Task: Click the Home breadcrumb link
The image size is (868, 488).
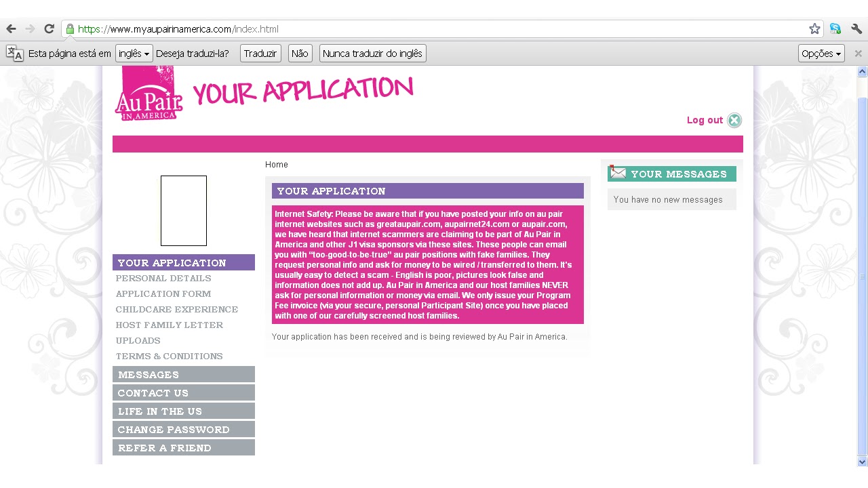Action: (x=277, y=165)
